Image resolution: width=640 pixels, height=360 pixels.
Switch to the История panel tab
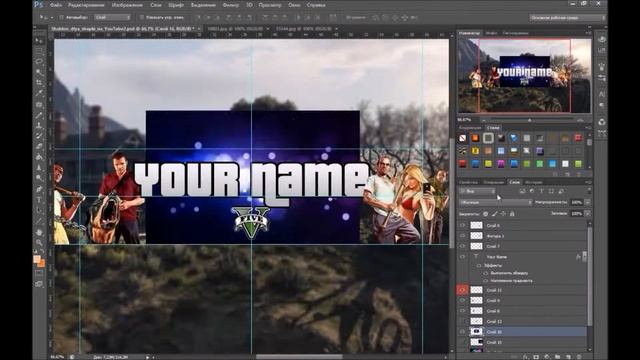[x=533, y=182]
